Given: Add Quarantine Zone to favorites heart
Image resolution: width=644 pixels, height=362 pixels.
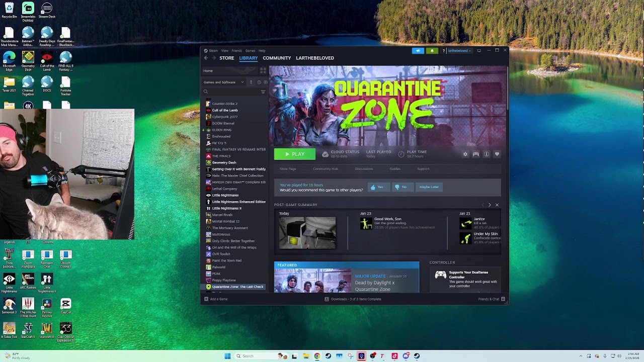Looking at the screenshot, I should (x=497, y=154).
